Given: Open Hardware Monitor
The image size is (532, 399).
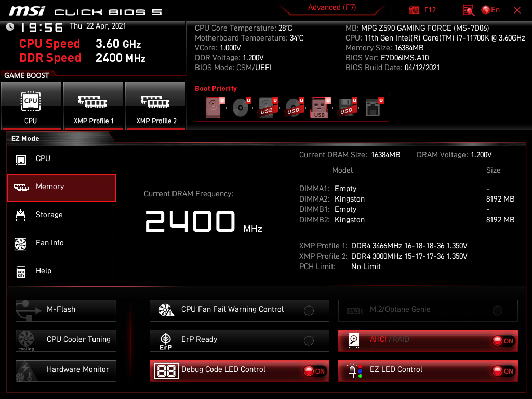Looking at the screenshot, I should click(x=66, y=371).
